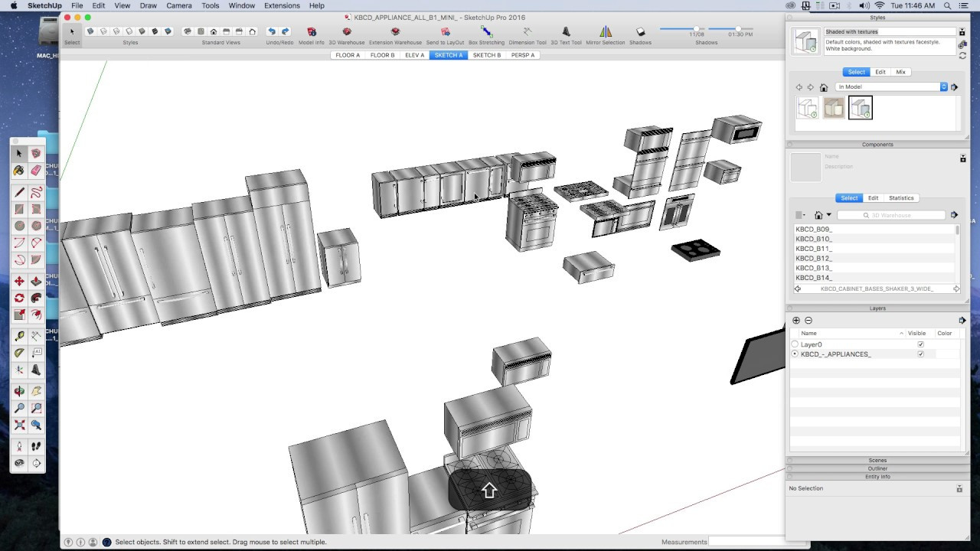Go to next components collection arrow
The image size is (980, 551).
coord(956,289)
